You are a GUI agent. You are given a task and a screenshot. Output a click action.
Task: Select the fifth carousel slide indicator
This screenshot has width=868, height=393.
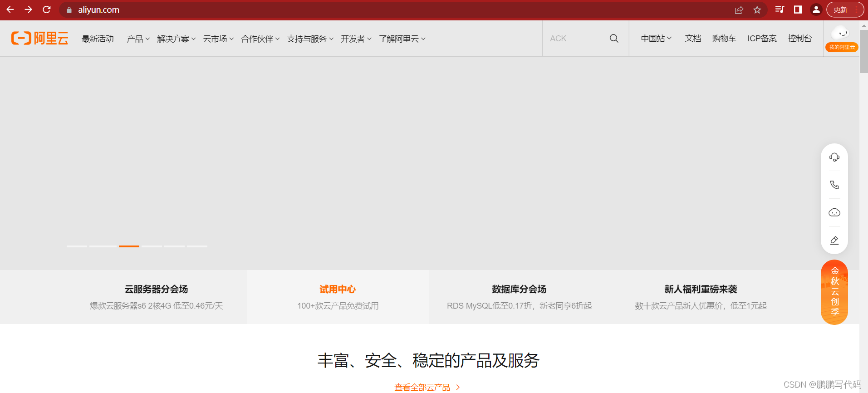pyautogui.click(x=174, y=246)
